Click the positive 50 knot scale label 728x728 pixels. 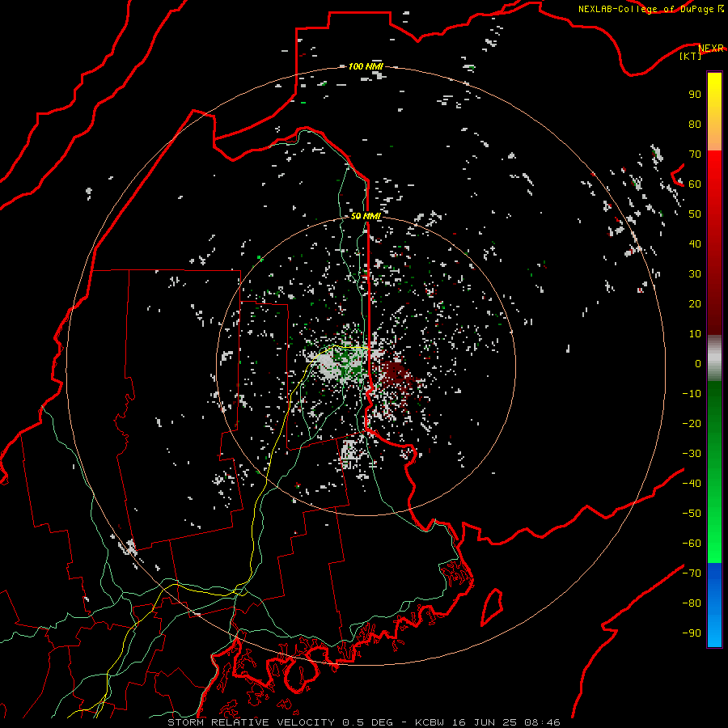[x=695, y=214]
